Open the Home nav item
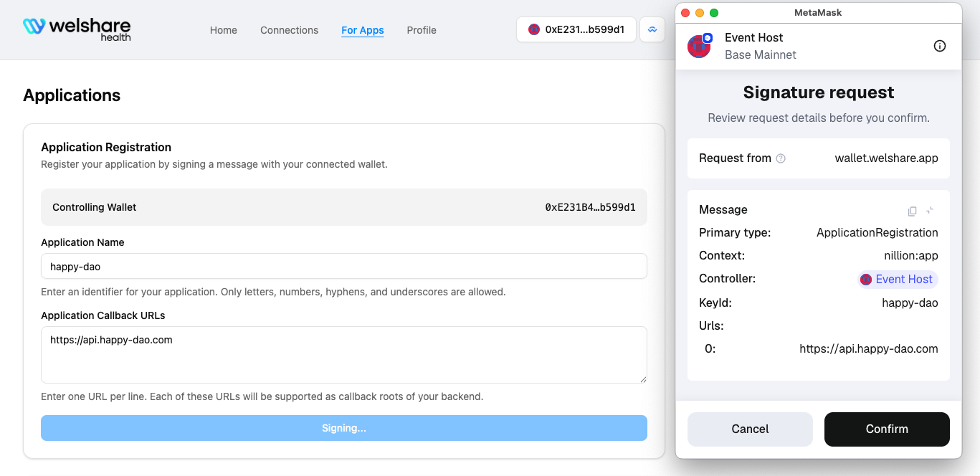980x476 pixels. (x=224, y=30)
